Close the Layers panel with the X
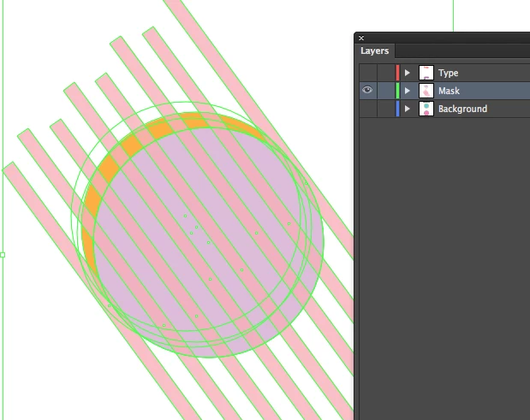The height and width of the screenshot is (420, 530). [361, 38]
